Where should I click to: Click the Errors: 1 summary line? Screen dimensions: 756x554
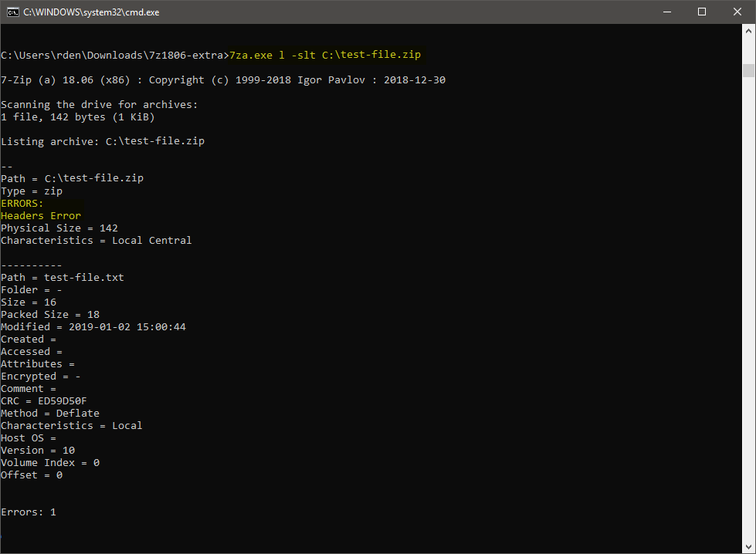click(29, 512)
